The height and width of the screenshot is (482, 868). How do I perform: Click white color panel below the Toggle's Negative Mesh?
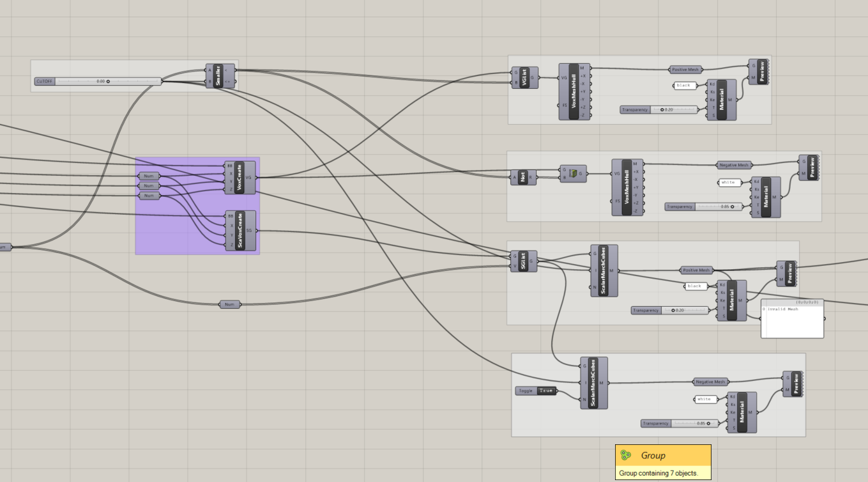click(x=705, y=399)
